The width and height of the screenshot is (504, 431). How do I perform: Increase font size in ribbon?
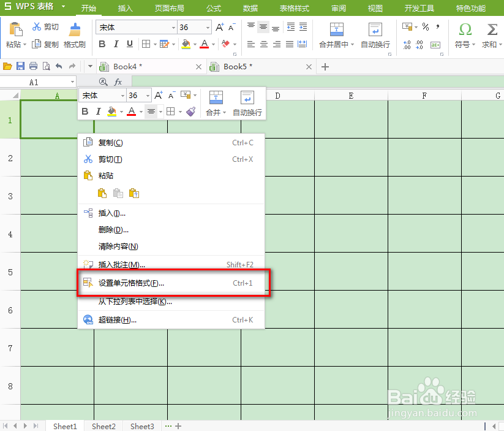click(x=219, y=28)
